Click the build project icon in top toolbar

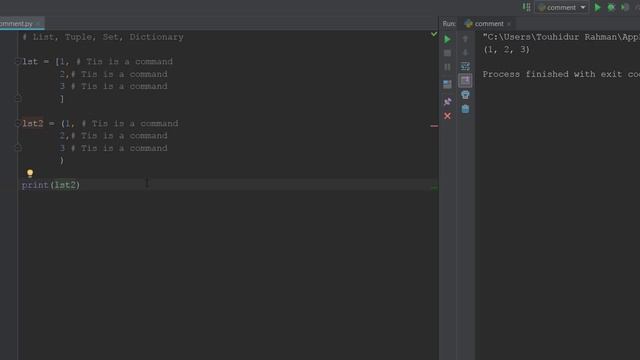coord(527,7)
